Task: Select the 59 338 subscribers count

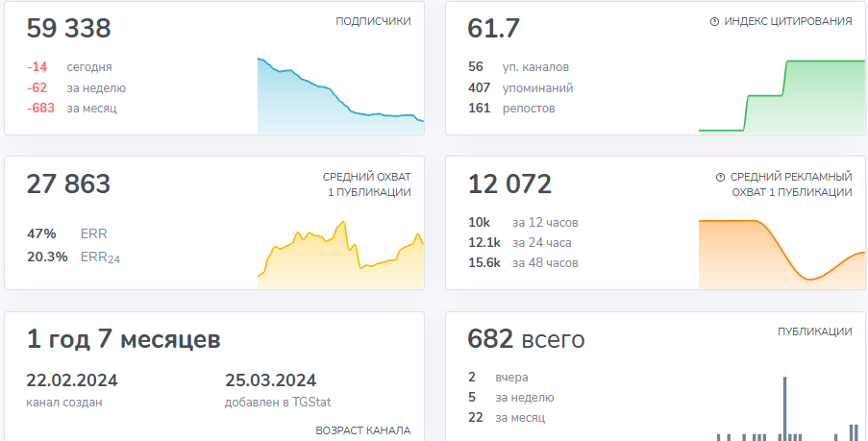Action: coord(68,29)
